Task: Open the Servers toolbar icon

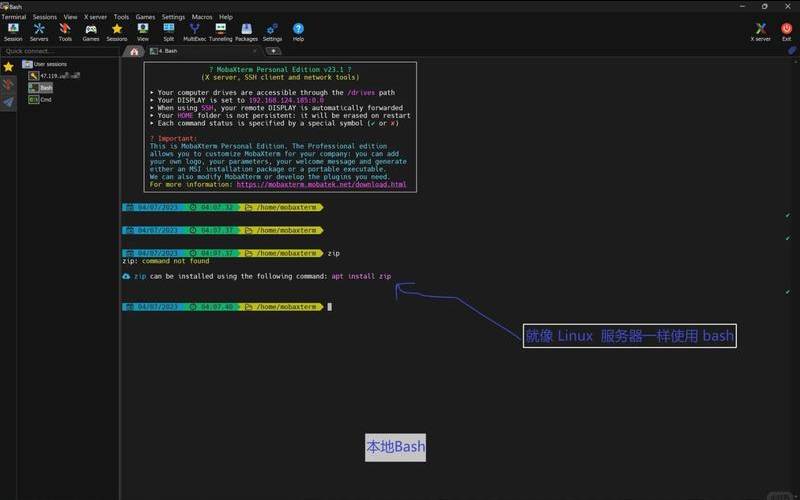Action: 39,32
